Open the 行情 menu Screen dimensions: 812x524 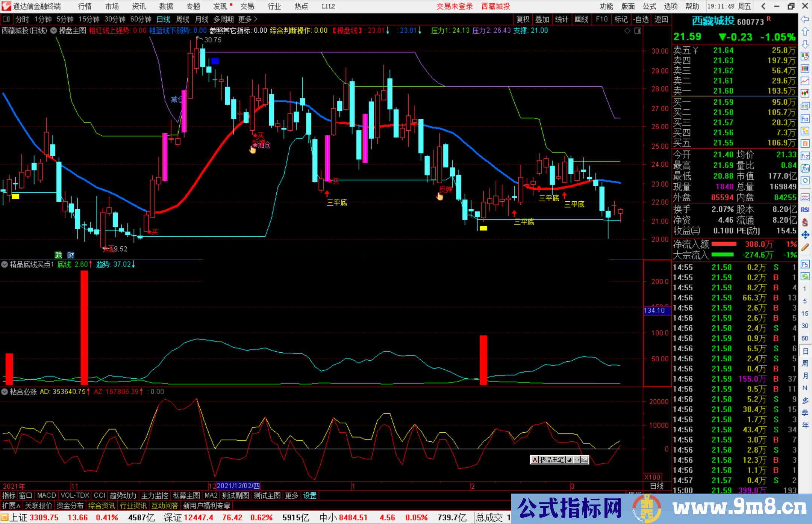click(85, 6)
